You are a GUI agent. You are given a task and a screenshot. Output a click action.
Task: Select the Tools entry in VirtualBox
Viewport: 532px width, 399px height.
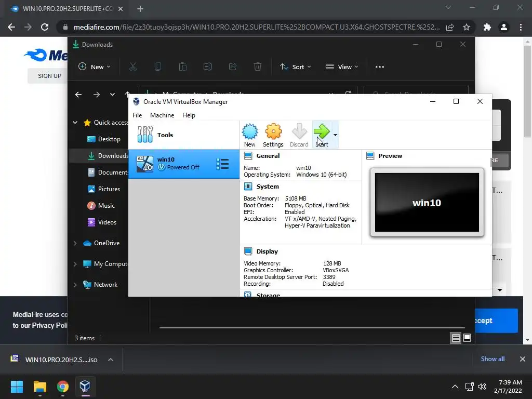pos(183,135)
